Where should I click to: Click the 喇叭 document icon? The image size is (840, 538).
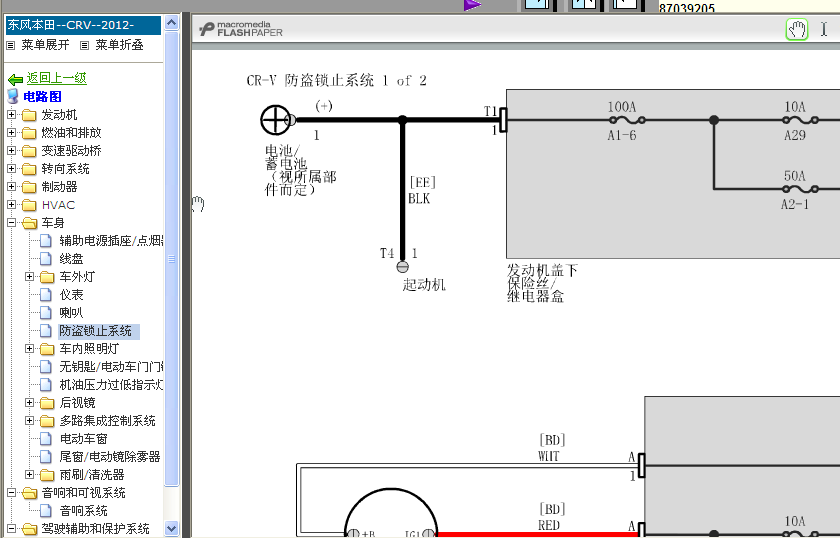click(x=46, y=313)
